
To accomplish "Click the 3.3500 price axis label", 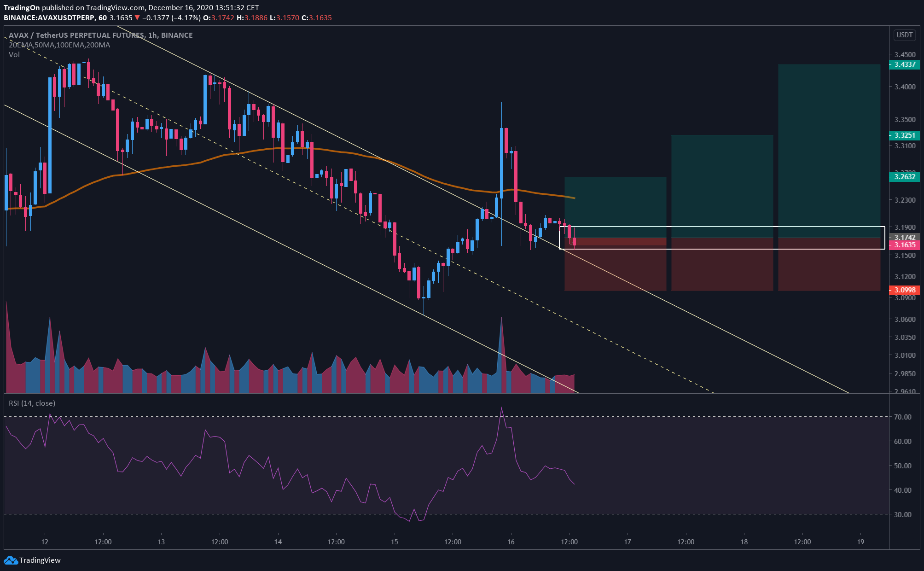I will tap(905, 119).
